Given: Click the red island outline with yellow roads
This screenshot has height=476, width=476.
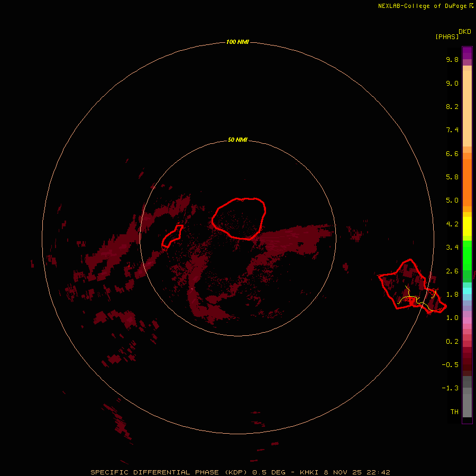Looking at the screenshot, I should [x=412, y=286].
